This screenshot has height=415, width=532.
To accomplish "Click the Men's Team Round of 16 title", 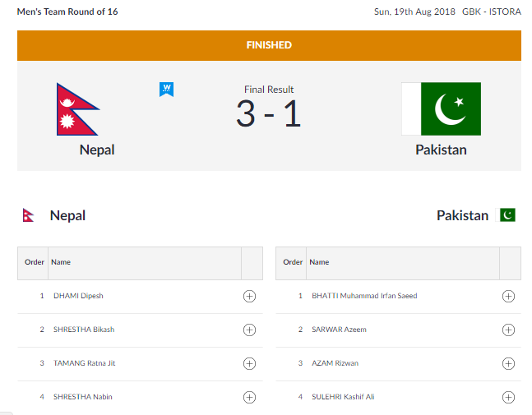I will (67, 12).
